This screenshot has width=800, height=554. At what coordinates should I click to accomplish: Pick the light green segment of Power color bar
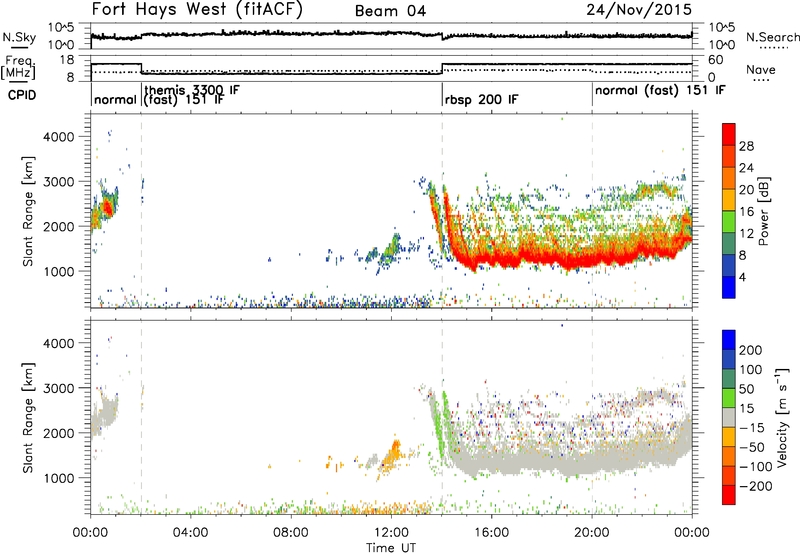(729, 222)
